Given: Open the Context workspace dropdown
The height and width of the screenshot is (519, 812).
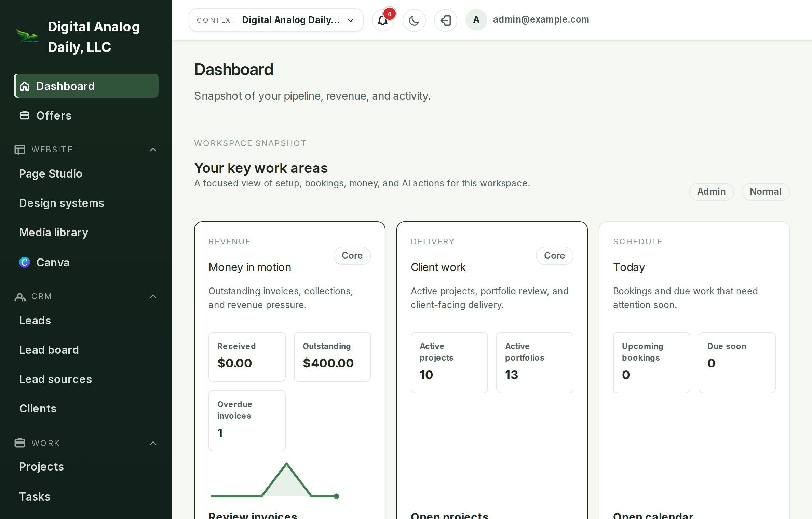Looking at the screenshot, I should (276, 20).
